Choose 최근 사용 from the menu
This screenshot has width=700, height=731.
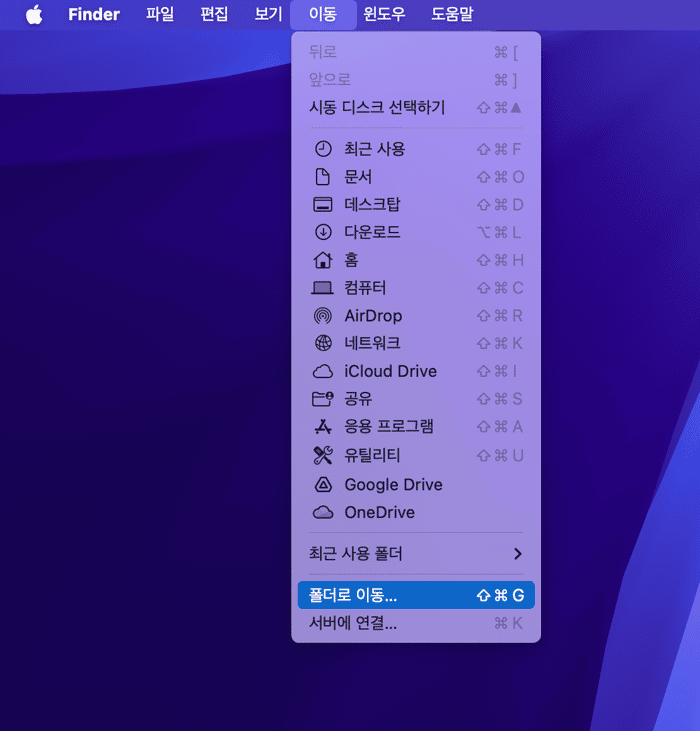pyautogui.click(x=375, y=149)
